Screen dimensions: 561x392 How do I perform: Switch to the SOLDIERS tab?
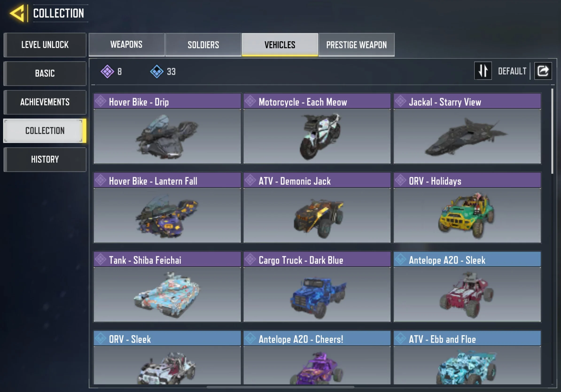[203, 45]
